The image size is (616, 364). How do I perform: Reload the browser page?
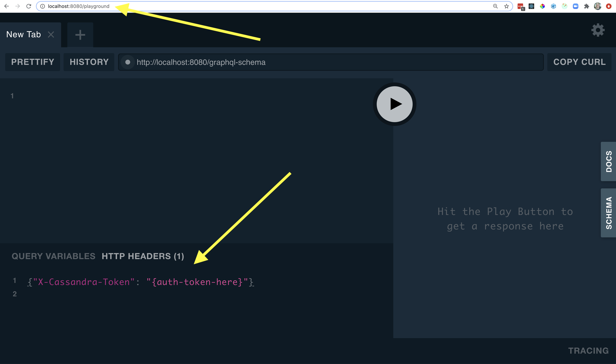coord(29,6)
